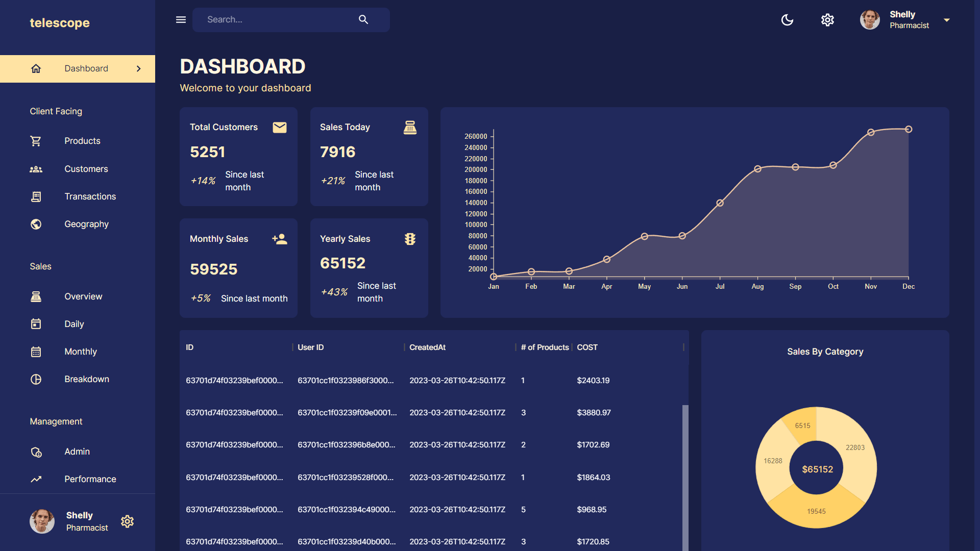
Task: Click in the Search input field
Action: point(276,20)
